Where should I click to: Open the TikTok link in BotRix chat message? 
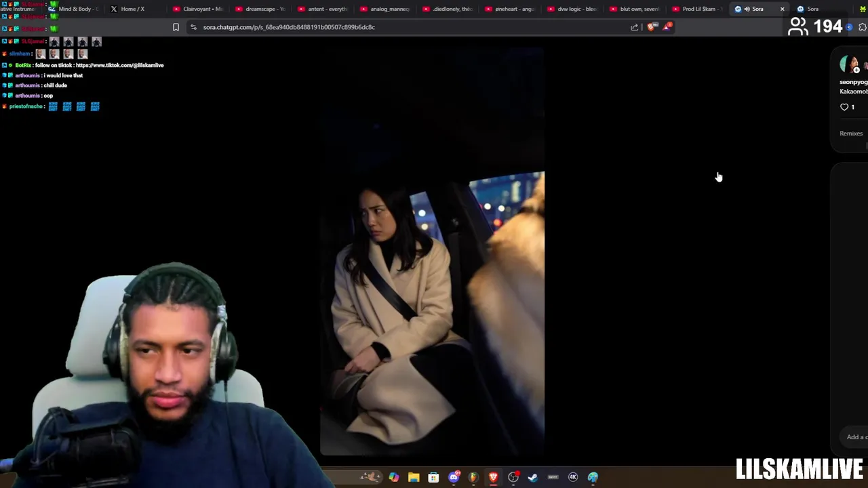pos(120,65)
